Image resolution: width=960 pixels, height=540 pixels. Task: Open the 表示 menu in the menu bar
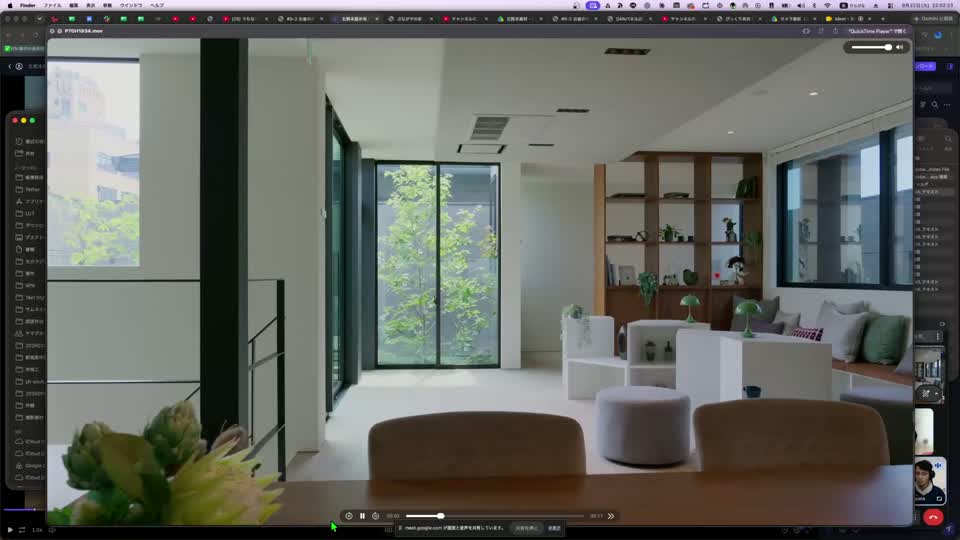coord(91,5)
